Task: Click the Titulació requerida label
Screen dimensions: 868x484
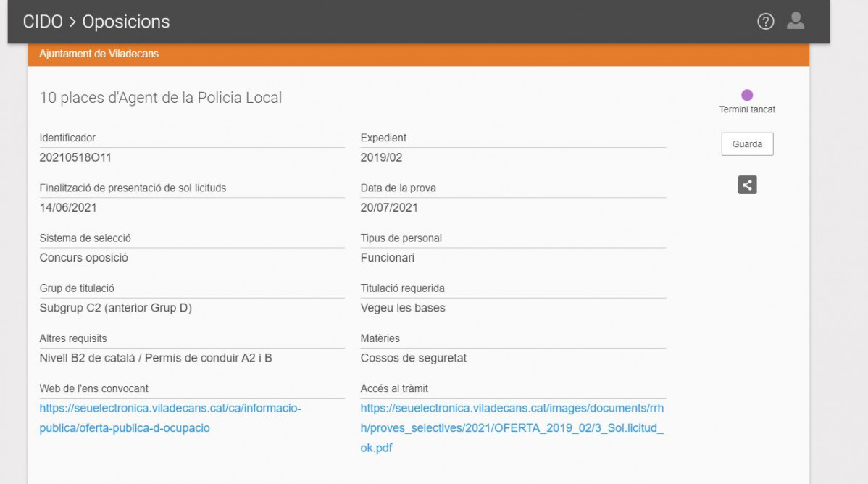Action: (x=402, y=288)
